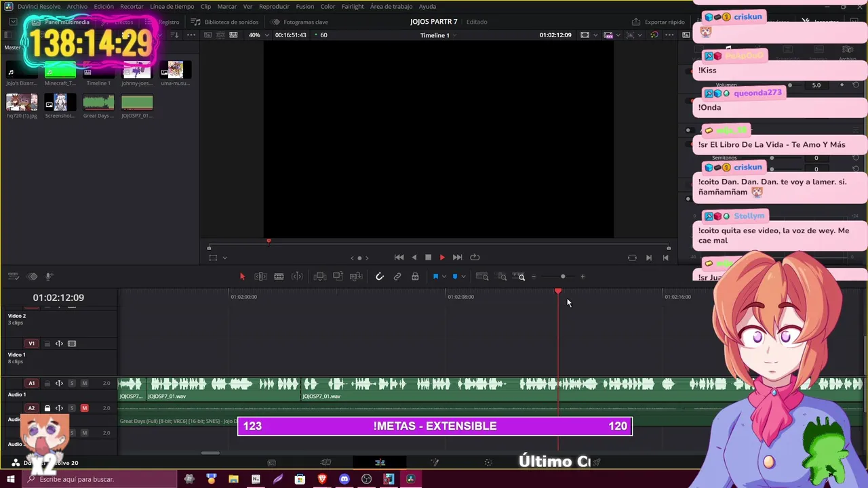Select the V1 track destination label
This screenshot has width=868, height=488.
31,344
